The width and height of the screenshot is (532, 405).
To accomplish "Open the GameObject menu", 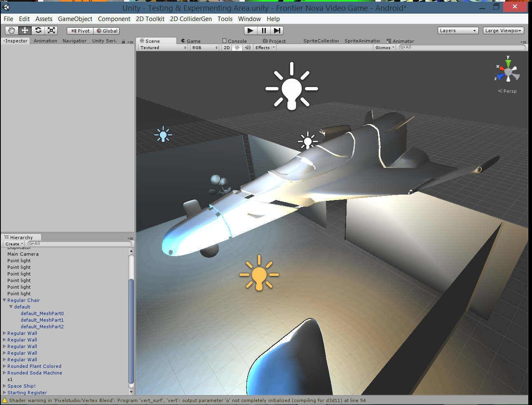I will point(75,19).
